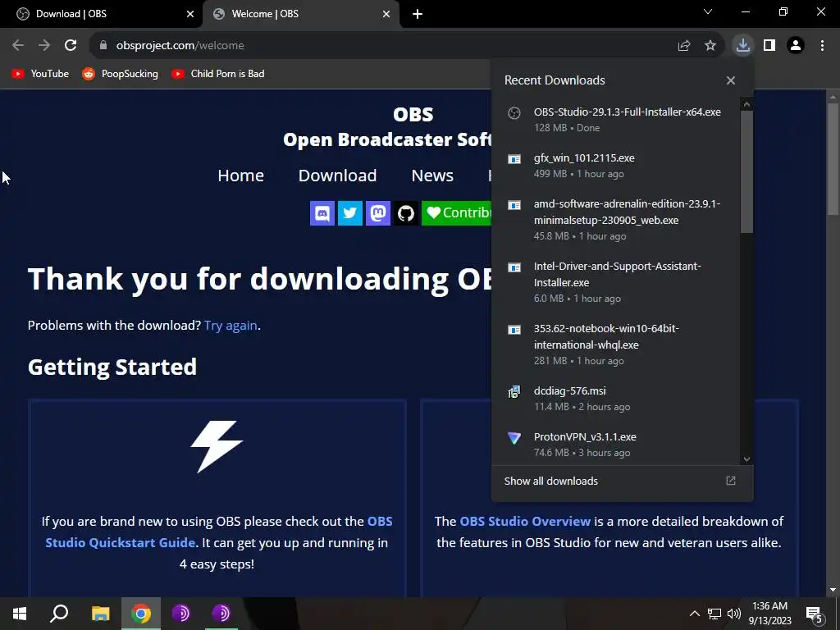The height and width of the screenshot is (630, 840).
Task: Open the notification center icon
Action: [815, 614]
